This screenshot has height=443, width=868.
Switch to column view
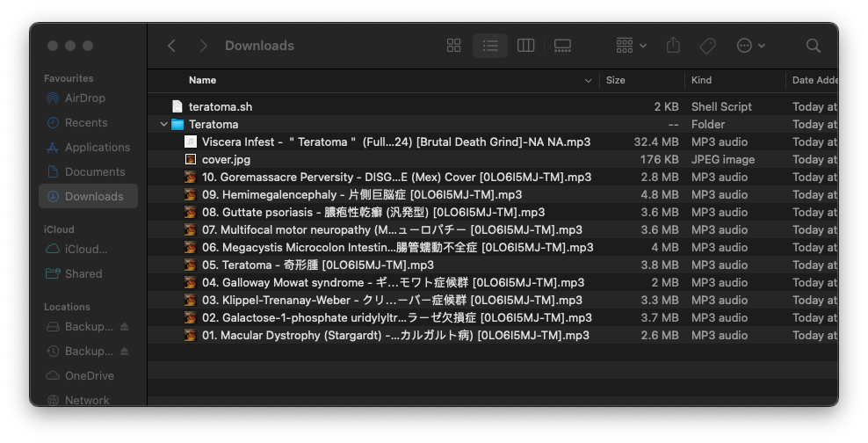(x=526, y=46)
